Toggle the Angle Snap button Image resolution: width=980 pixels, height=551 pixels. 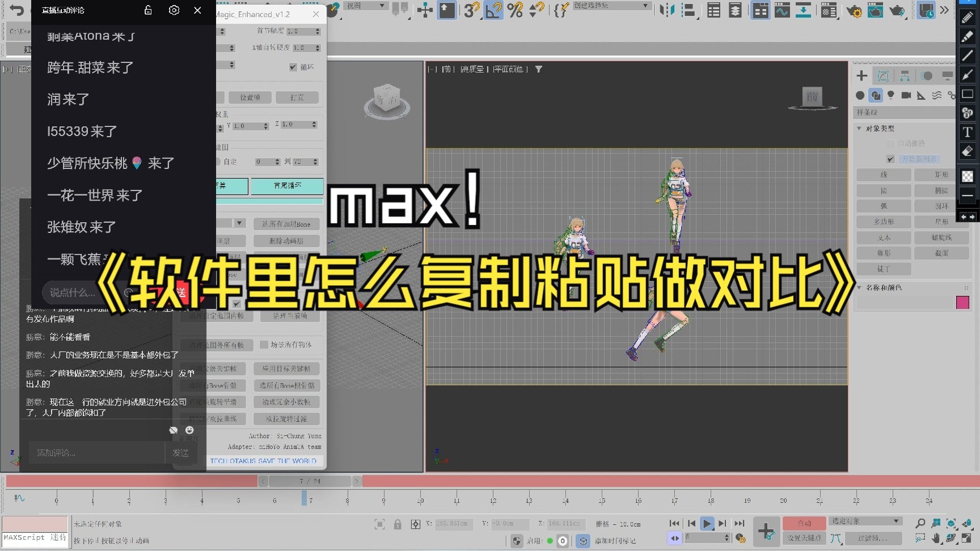(494, 10)
